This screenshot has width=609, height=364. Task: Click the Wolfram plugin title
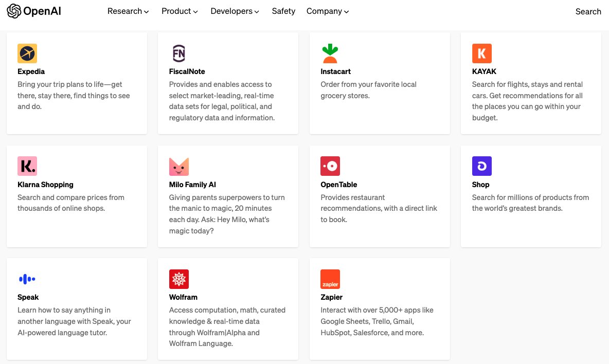[x=183, y=297]
